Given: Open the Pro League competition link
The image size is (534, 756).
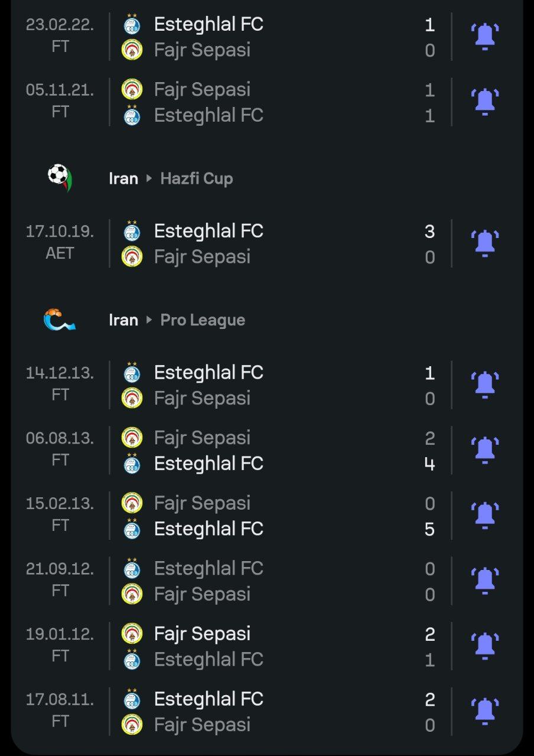Looking at the screenshot, I should [203, 320].
